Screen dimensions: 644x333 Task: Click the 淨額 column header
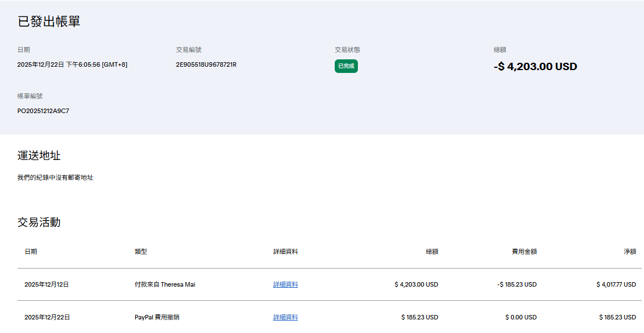[629, 252]
